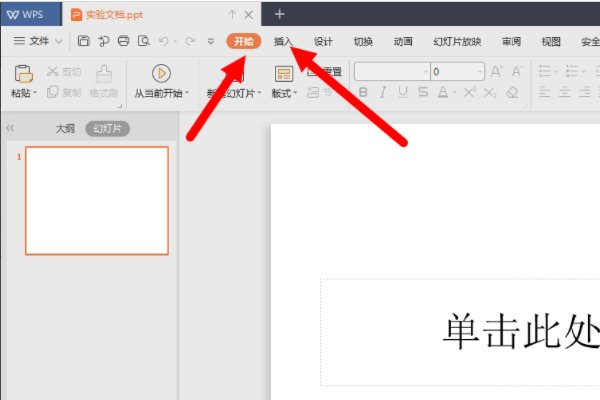Click the align right icon
Viewport: 600px width, 400px height.
point(585,92)
